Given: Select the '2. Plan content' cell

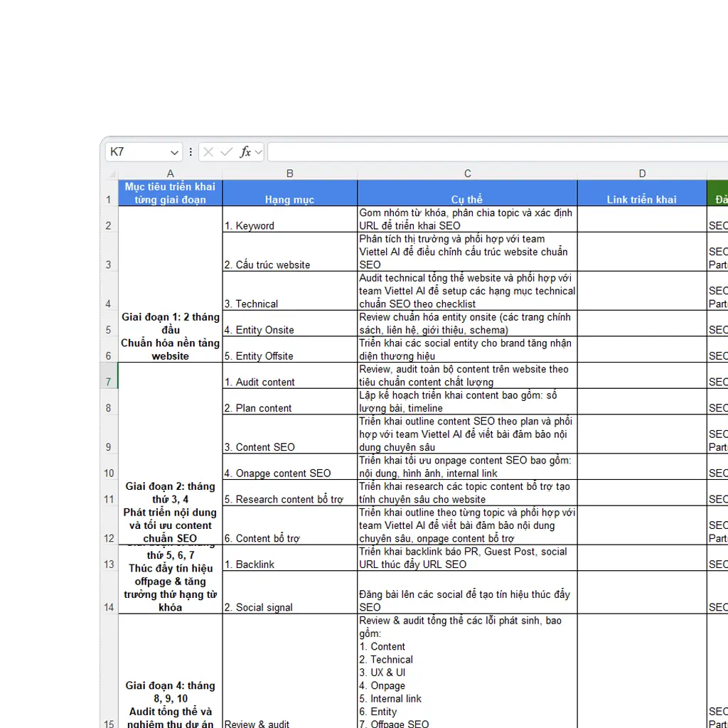Looking at the screenshot, I should (x=290, y=401).
